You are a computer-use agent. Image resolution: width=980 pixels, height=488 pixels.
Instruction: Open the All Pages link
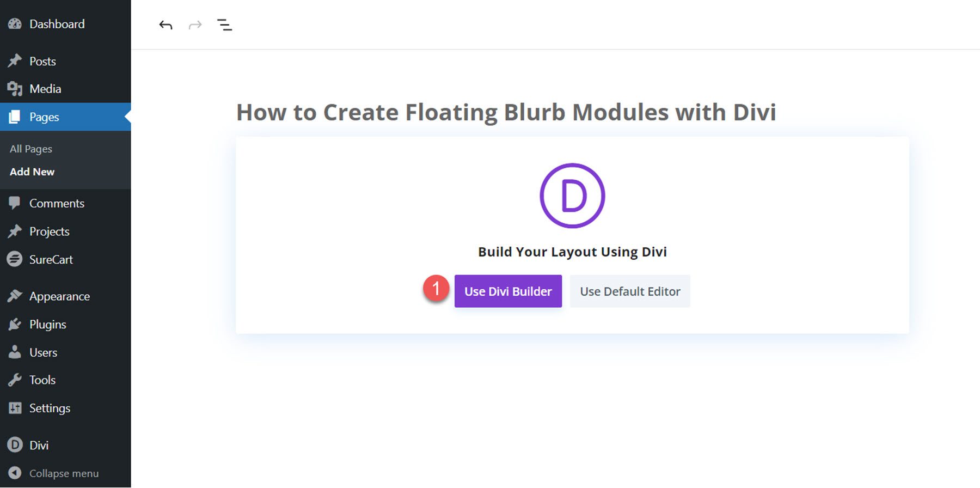pos(30,148)
